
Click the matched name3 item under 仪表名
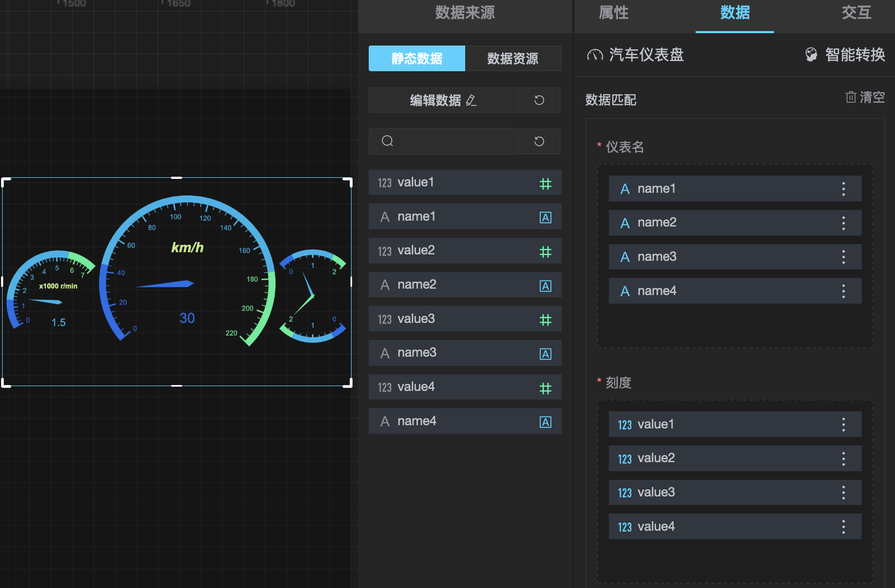(735, 257)
